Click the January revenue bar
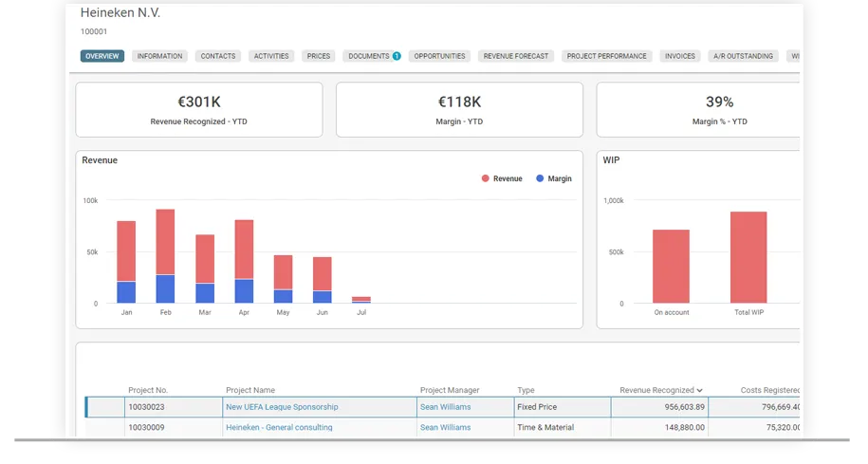This screenshot has height=464, width=868. tap(126, 251)
